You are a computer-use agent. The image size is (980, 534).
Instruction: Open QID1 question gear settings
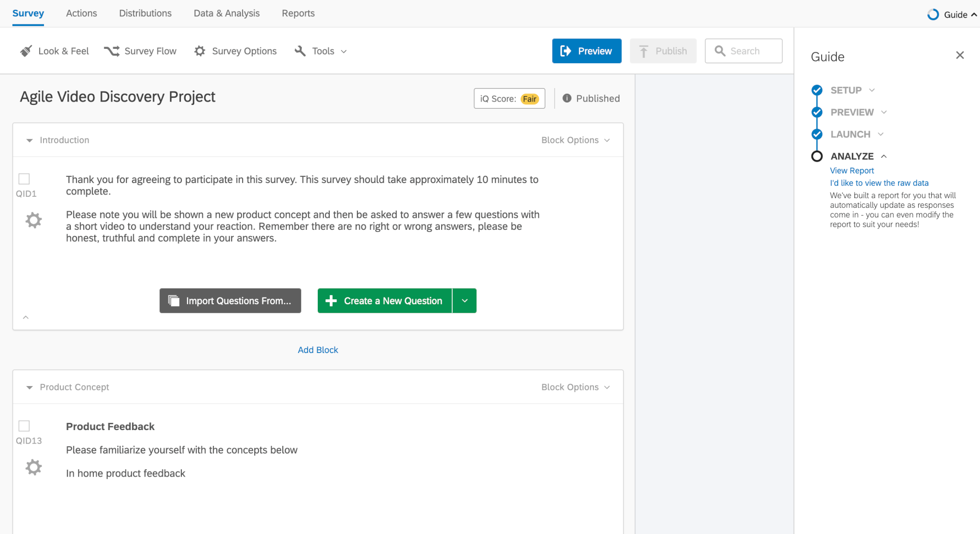click(33, 220)
